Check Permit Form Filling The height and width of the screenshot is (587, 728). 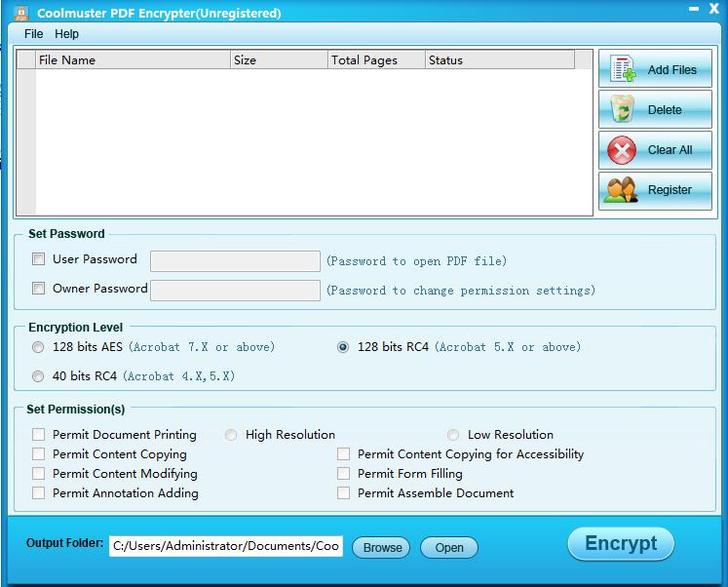click(x=344, y=473)
